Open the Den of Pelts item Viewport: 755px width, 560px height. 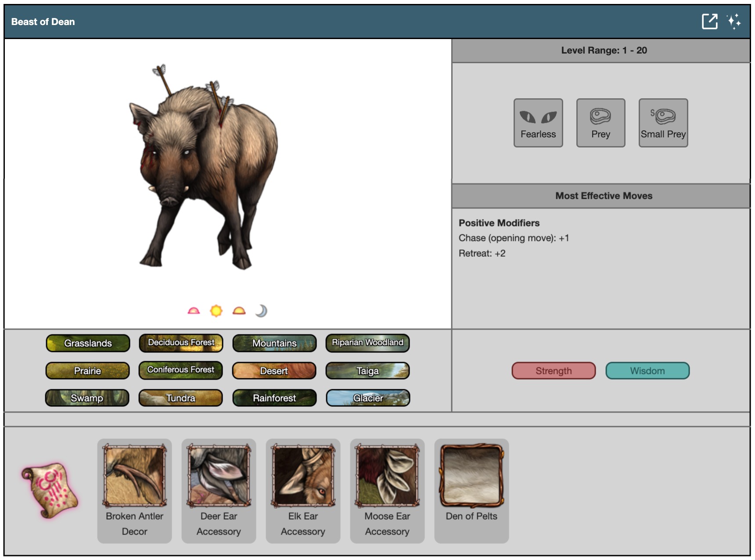coord(471,491)
